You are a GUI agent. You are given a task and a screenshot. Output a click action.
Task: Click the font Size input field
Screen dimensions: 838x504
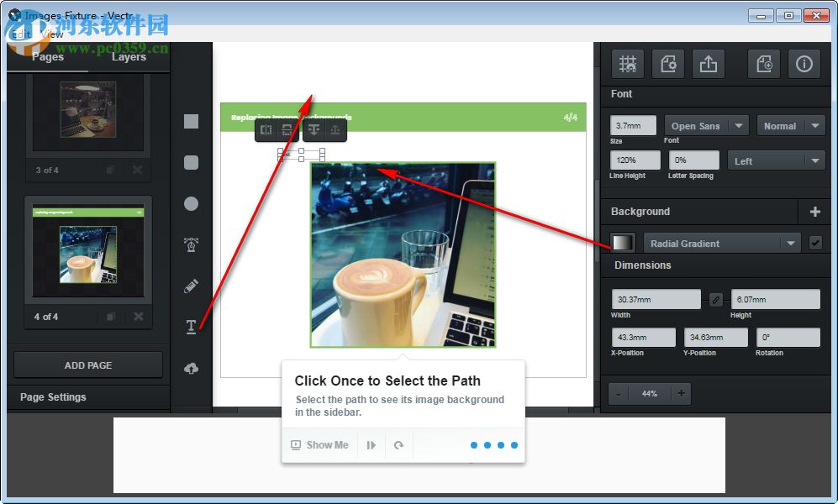pos(633,126)
